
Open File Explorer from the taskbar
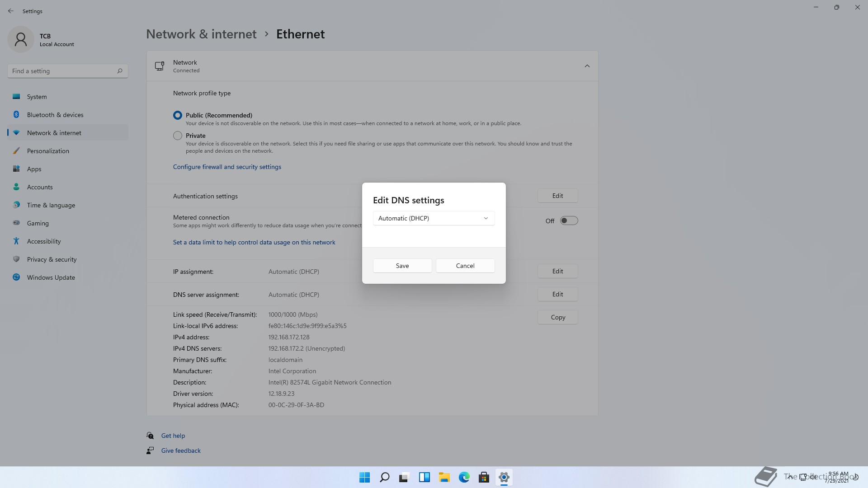(444, 477)
